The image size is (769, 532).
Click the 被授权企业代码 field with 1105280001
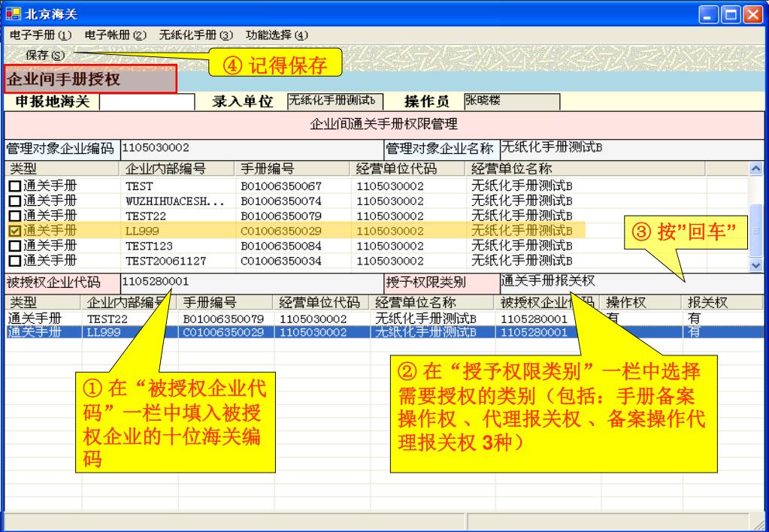pos(252,283)
